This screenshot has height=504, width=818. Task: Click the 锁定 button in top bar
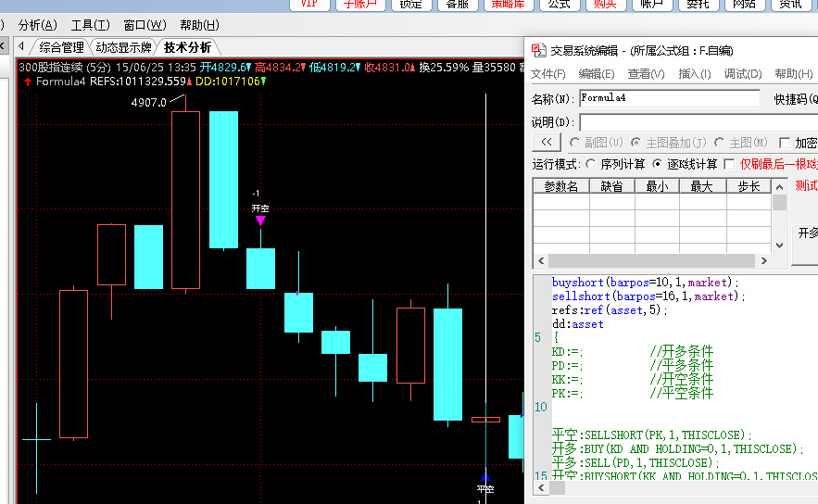tap(410, 4)
